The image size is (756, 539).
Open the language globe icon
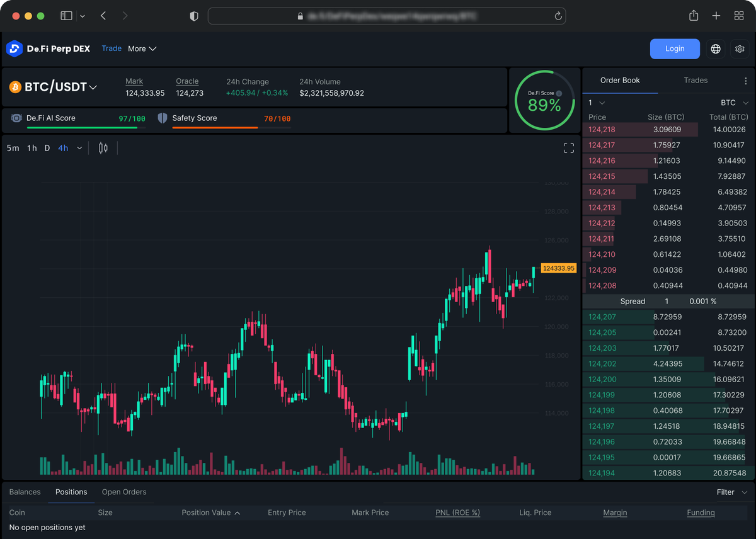715,48
